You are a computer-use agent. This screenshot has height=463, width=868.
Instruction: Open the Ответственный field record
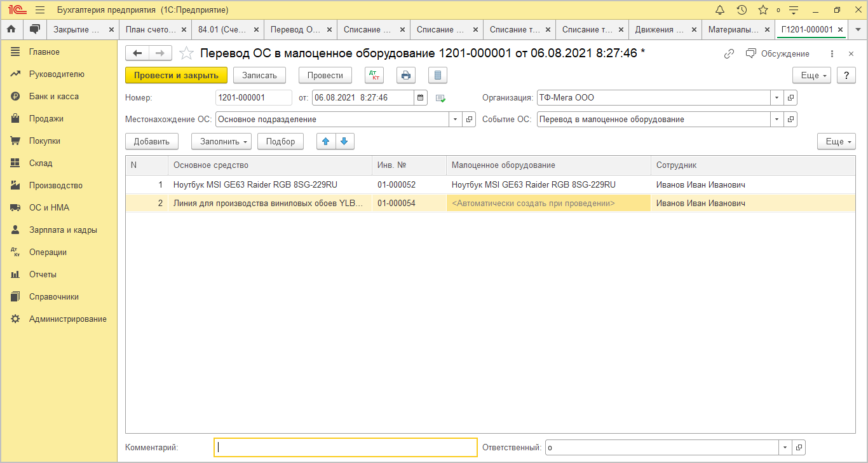pos(799,448)
